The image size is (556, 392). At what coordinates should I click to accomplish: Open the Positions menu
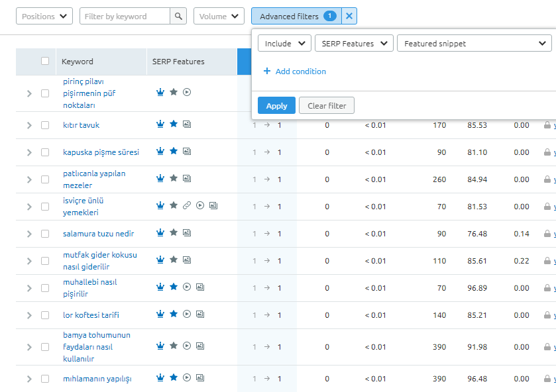click(x=44, y=15)
